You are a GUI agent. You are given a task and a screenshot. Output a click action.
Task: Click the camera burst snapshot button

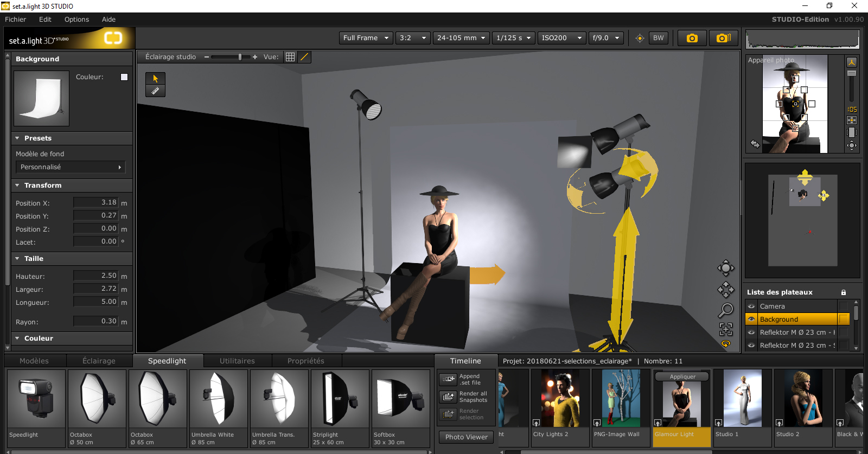point(724,38)
